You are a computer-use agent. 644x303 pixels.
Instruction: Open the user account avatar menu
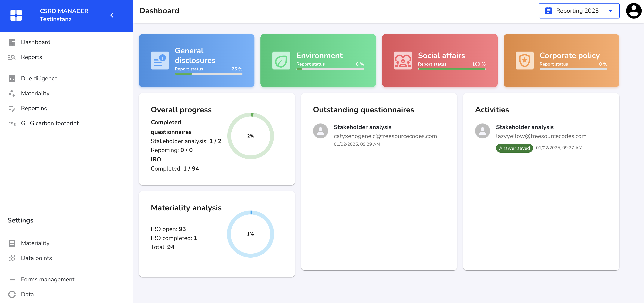634,11
